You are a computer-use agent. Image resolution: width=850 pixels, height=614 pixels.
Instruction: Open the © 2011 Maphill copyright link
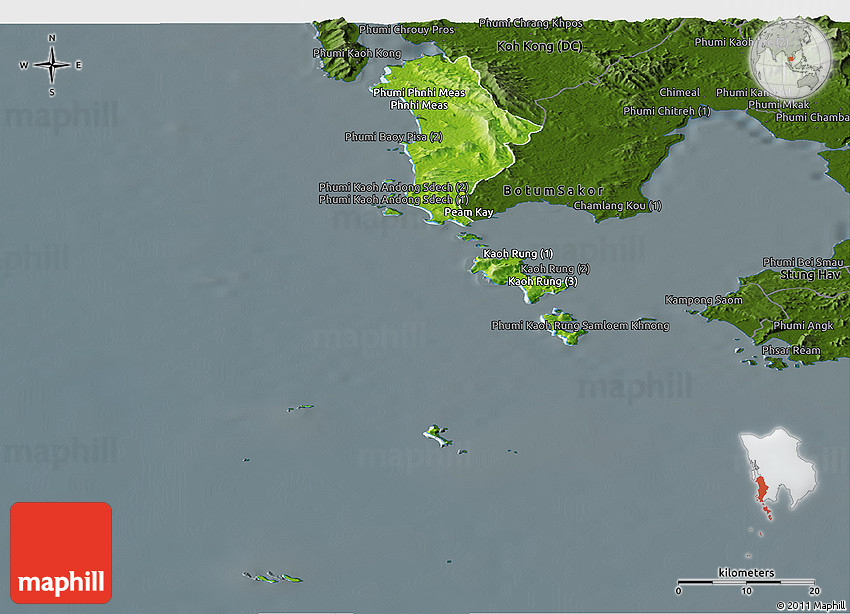pyautogui.click(x=810, y=606)
